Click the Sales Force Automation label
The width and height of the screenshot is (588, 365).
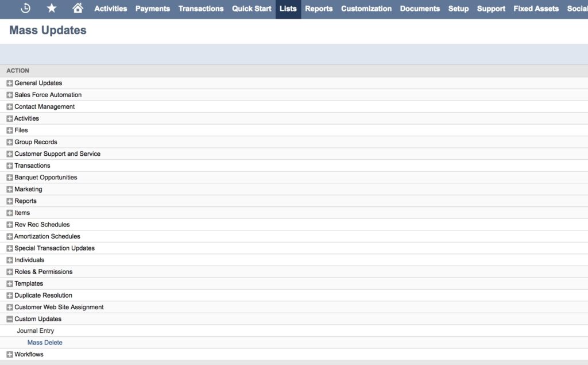click(x=48, y=95)
